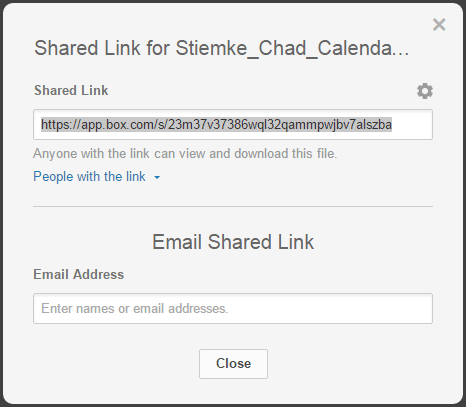The width and height of the screenshot is (466, 407).
Task: Click empty space after URL in link field
Action: point(412,125)
